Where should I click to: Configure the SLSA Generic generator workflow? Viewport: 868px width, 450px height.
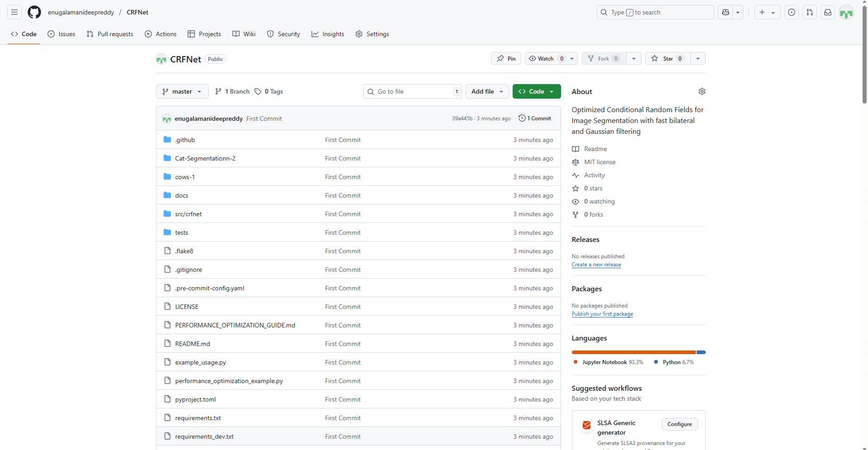click(679, 424)
